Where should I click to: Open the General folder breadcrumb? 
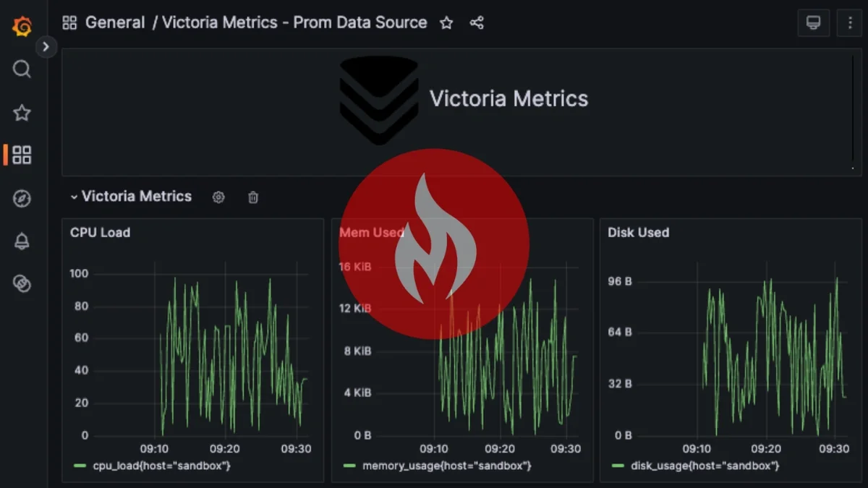point(114,22)
